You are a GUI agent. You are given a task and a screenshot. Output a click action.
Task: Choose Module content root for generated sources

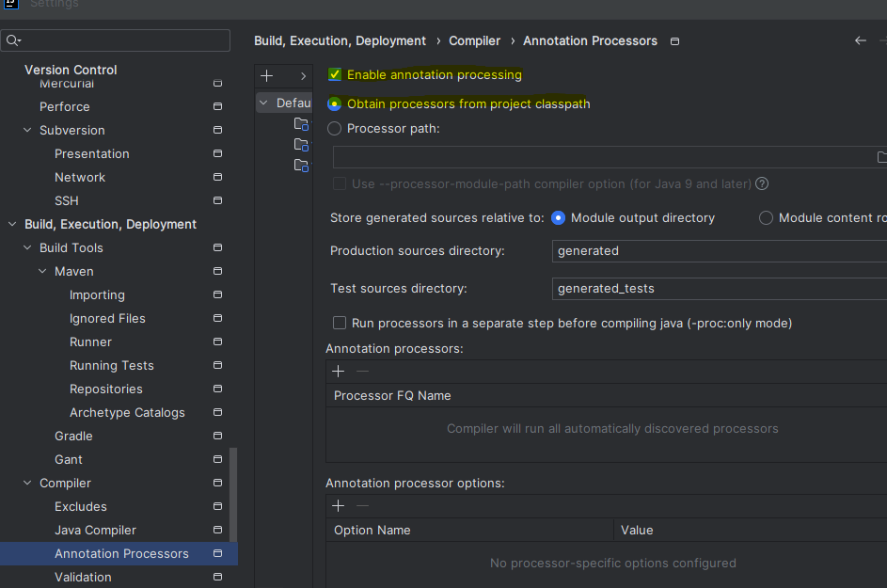[765, 217]
